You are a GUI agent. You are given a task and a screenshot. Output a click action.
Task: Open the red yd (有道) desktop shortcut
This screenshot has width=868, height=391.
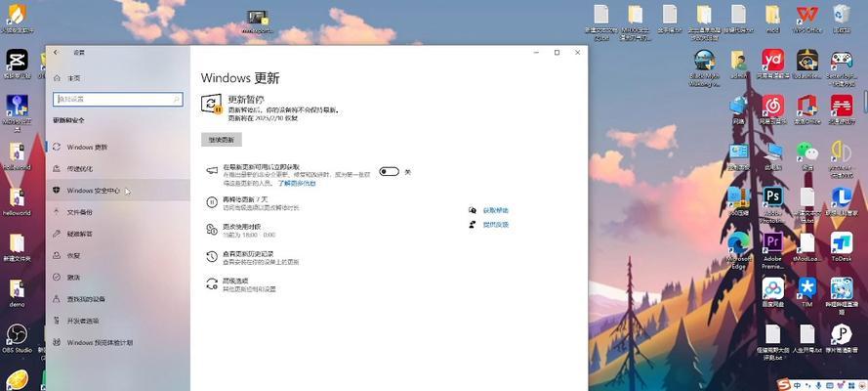pos(772,65)
